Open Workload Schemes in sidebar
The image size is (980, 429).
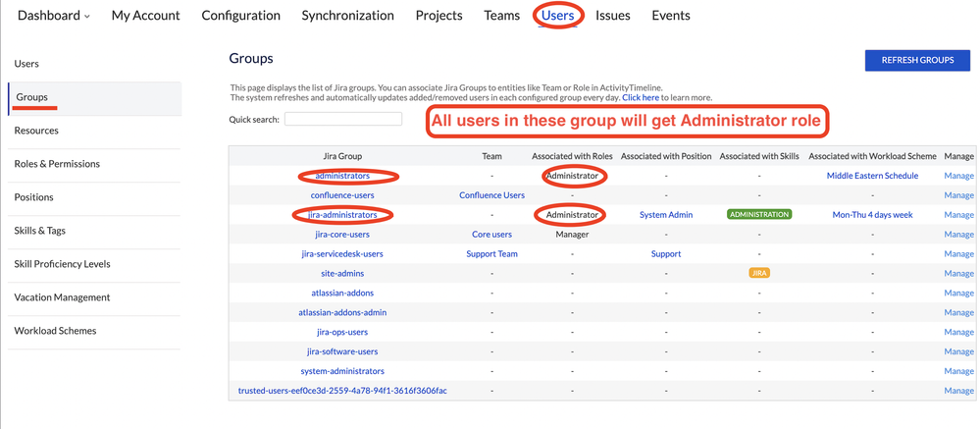pos(55,331)
